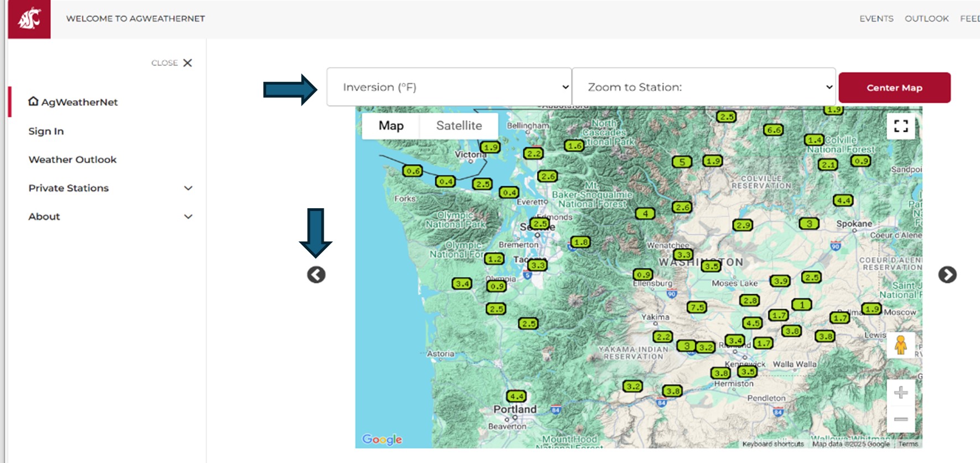The image size is (980, 463).
Task: Open the AgWeatherNet home link
Action: click(x=73, y=102)
